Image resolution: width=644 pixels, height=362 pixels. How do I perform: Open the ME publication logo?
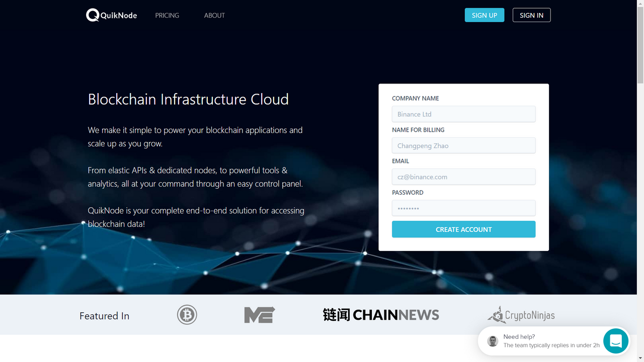pos(260,315)
